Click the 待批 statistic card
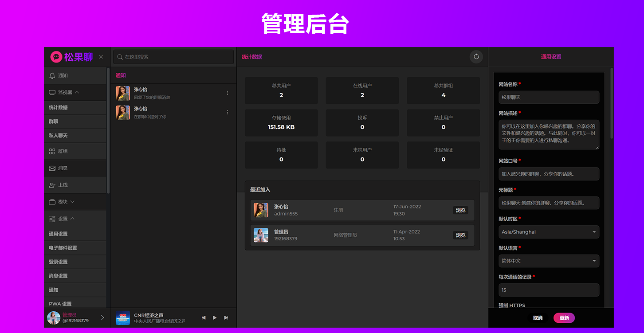Viewport: 644px width, 333px height. coord(281,155)
